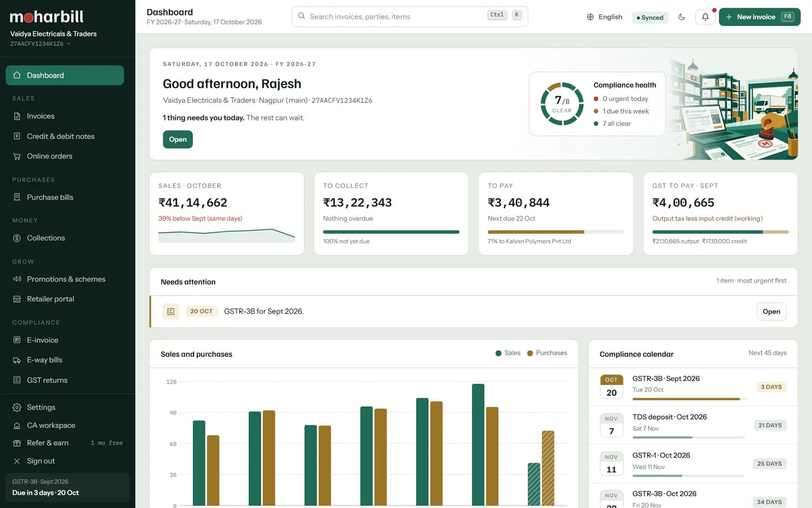The height and width of the screenshot is (508, 812).
Task: Click the To Pay progress bar
Action: tap(556, 232)
